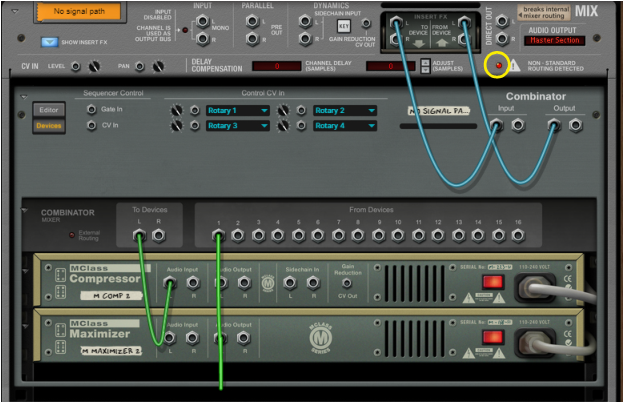Click the Maximizer Audio Output R jack
623x402 pixels.
pos(244,338)
